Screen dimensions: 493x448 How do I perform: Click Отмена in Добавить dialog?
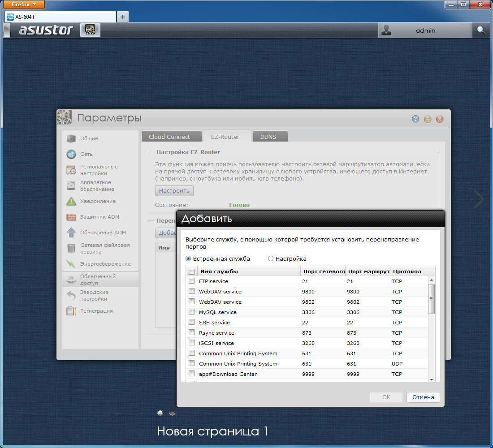(423, 397)
